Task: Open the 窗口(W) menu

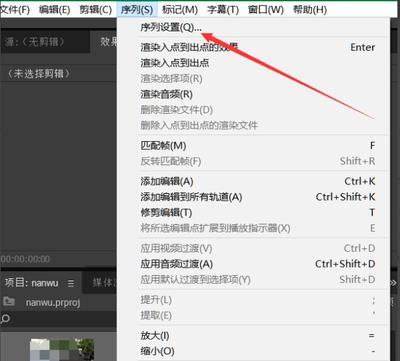Action: (266, 10)
